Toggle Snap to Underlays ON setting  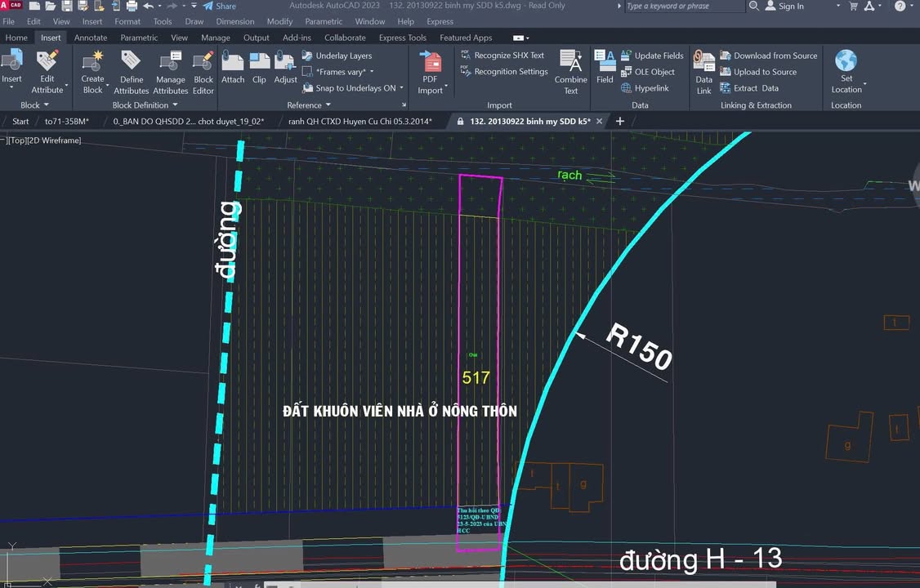[355, 88]
